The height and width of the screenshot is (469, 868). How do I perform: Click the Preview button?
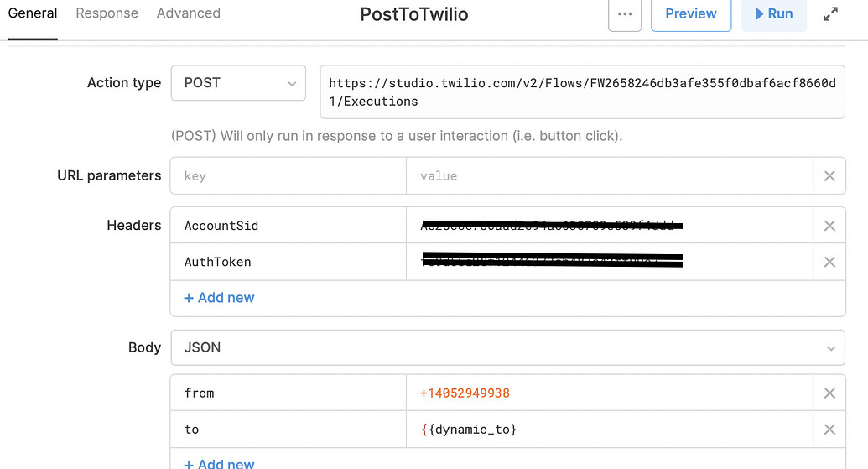pos(691,14)
